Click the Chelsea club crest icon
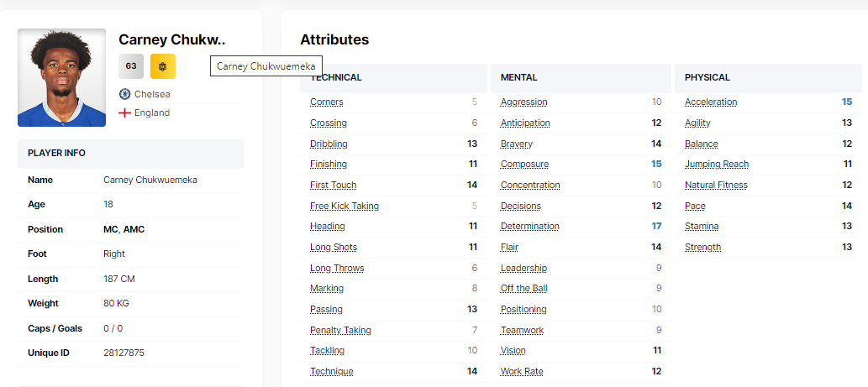The width and height of the screenshot is (868, 387). pyautogui.click(x=124, y=94)
